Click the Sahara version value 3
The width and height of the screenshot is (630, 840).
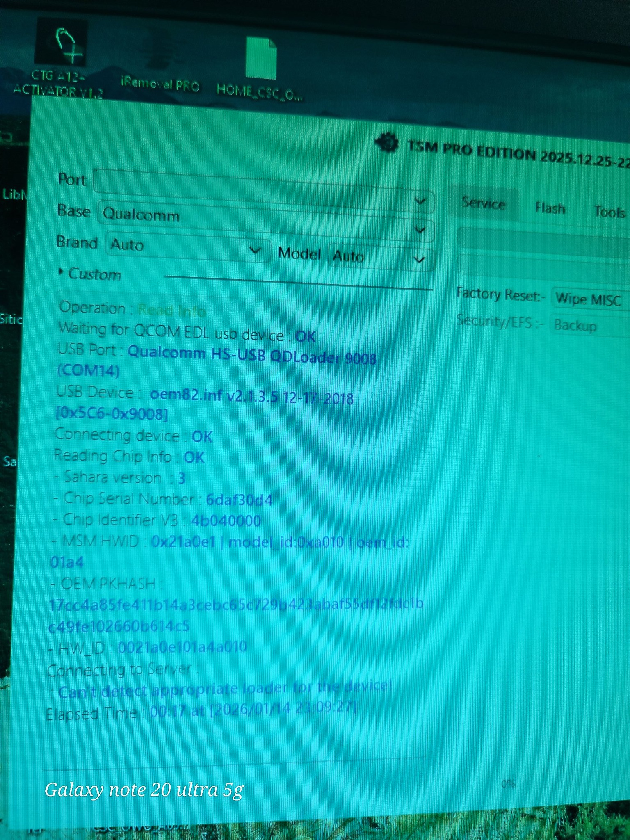(x=182, y=478)
